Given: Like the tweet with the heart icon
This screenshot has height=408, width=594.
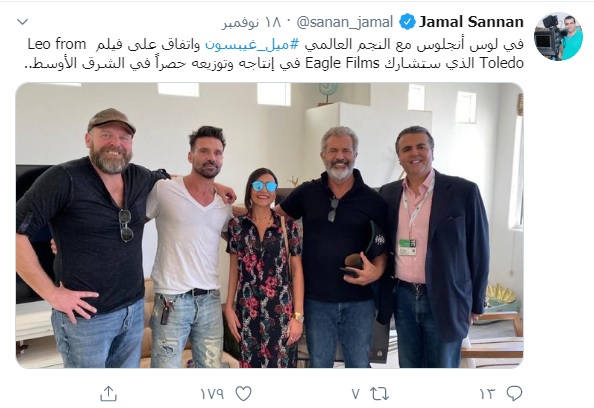Looking at the screenshot, I should [x=243, y=394].
